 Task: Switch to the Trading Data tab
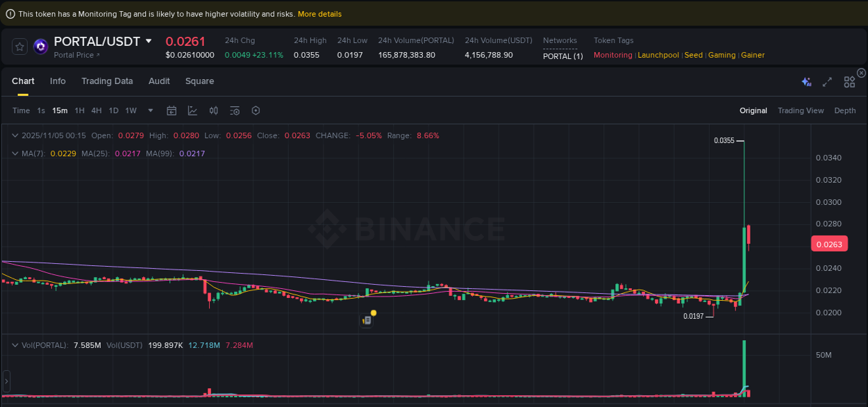(107, 81)
